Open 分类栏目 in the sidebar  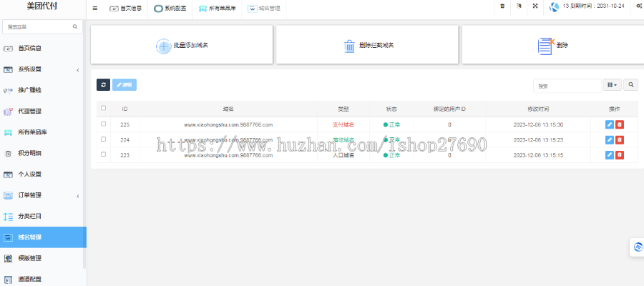[x=43, y=217]
